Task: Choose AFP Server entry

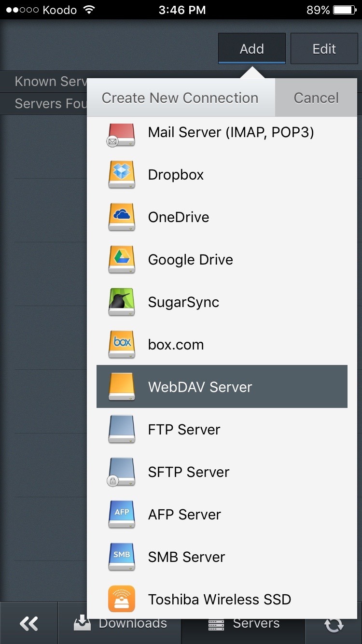Action: click(222, 515)
